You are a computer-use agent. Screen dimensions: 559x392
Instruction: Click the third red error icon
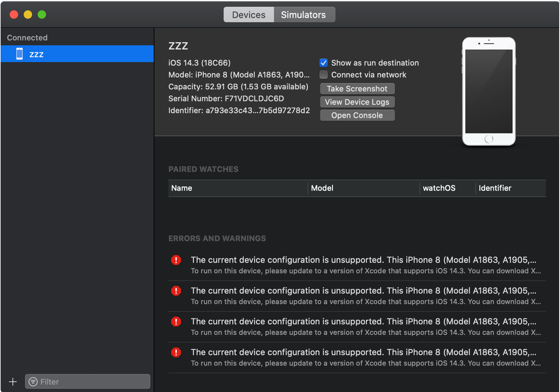coord(176,322)
